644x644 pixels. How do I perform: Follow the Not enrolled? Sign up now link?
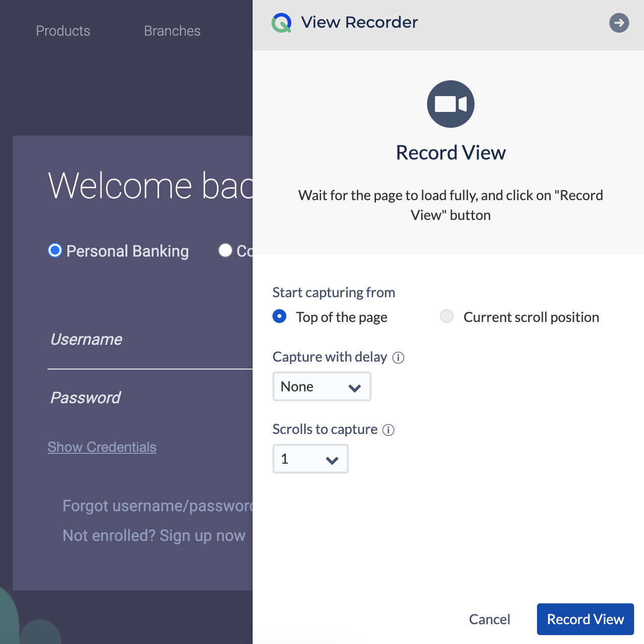coord(154,536)
